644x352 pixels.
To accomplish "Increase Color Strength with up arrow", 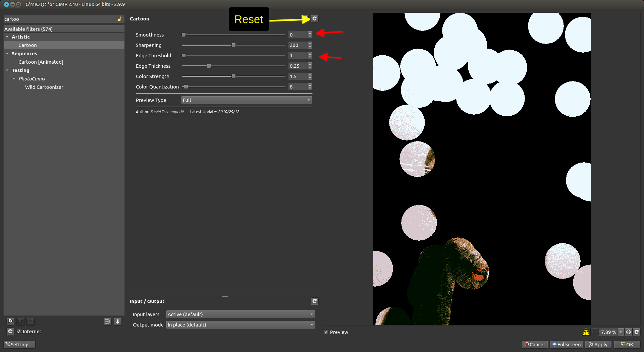I will click(310, 75).
